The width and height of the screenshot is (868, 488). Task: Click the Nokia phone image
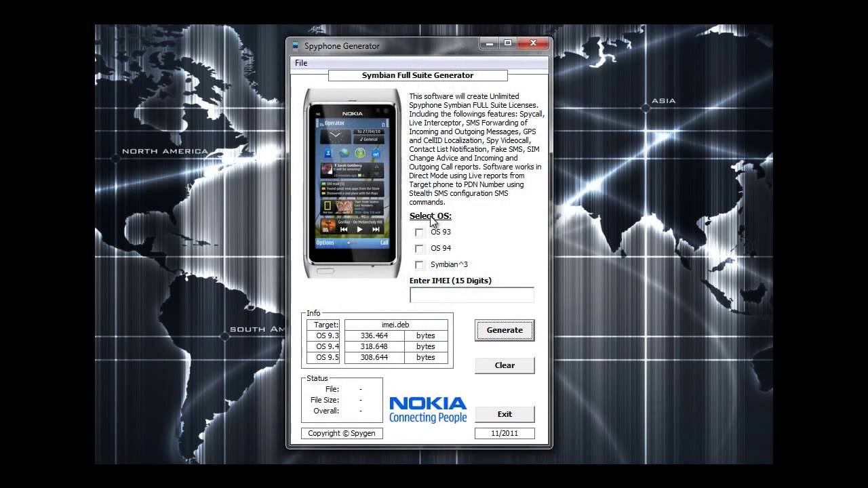pos(352,183)
